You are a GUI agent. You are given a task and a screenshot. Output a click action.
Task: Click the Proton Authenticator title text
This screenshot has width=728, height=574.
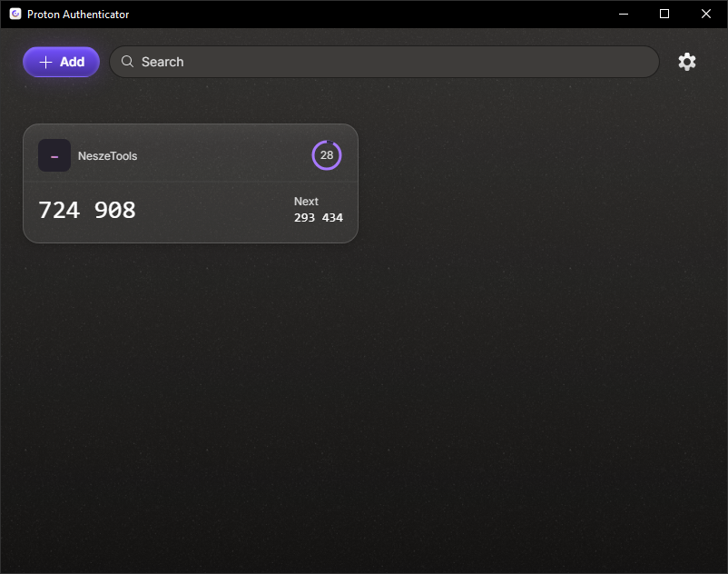pos(77,14)
